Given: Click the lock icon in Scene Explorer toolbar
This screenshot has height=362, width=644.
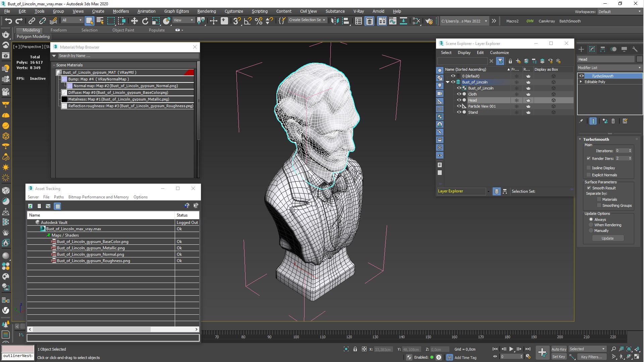Looking at the screenshot, I should point(510,61).
